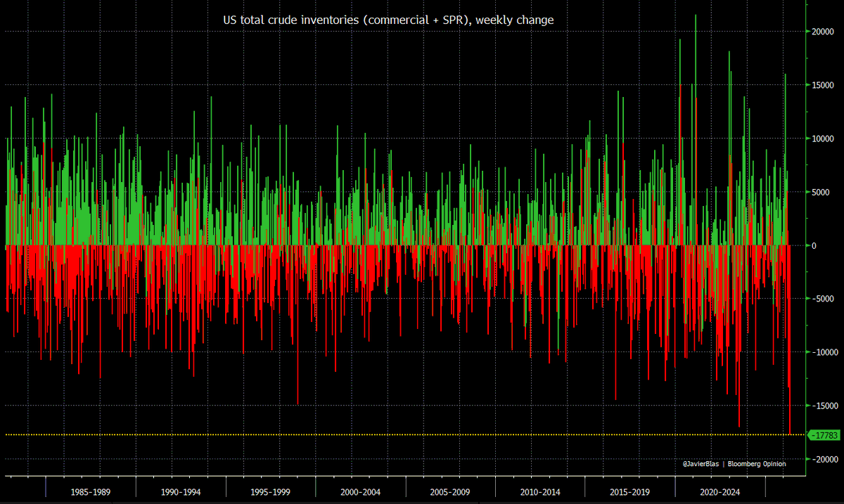Screen dimensions: 844x504
Task: Click the 10000 y-axis tick label
Action: coord(822,138)
